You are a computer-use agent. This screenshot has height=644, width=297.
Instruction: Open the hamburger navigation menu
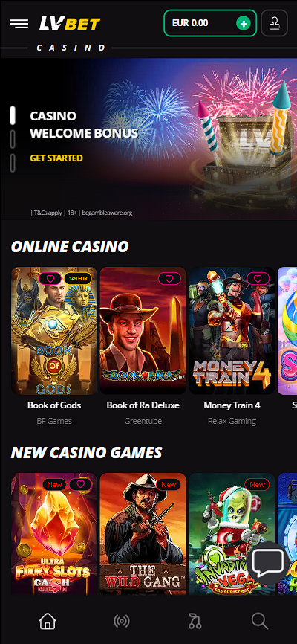(x=19, y=23)
